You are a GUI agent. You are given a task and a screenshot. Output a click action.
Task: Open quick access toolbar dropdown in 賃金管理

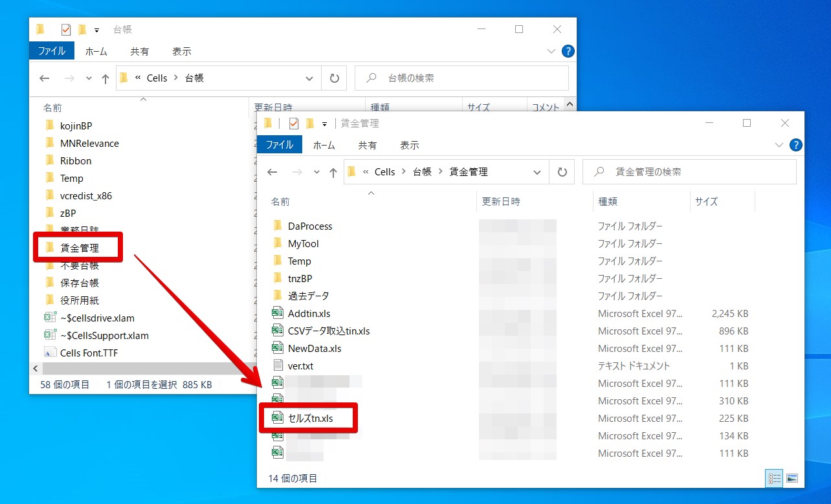[324, 124]
